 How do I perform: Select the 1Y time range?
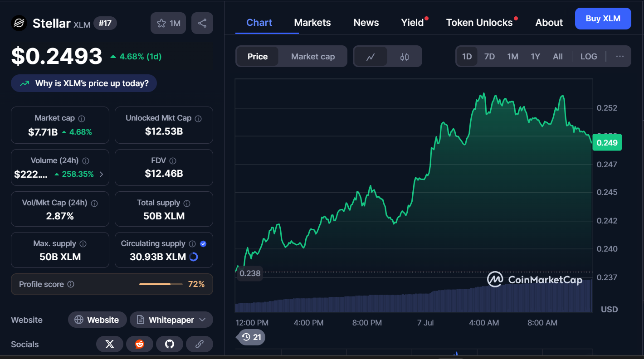point(536,57)
